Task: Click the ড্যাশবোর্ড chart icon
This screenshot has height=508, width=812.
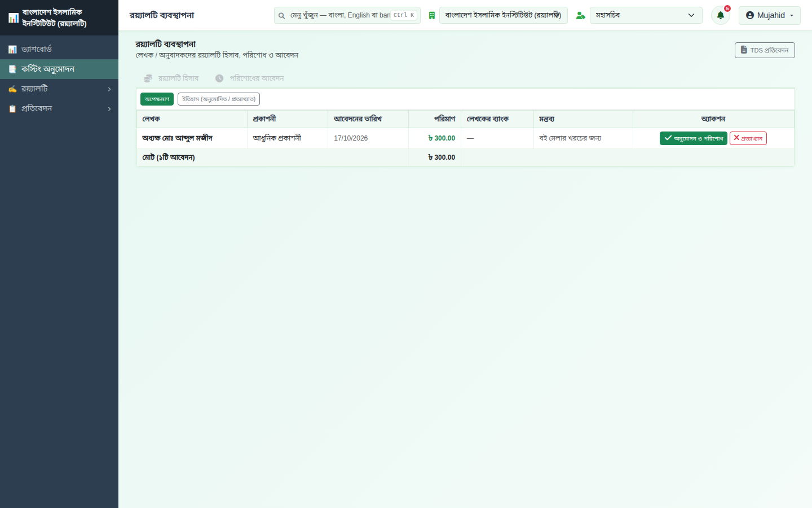Action: (12, 50)
